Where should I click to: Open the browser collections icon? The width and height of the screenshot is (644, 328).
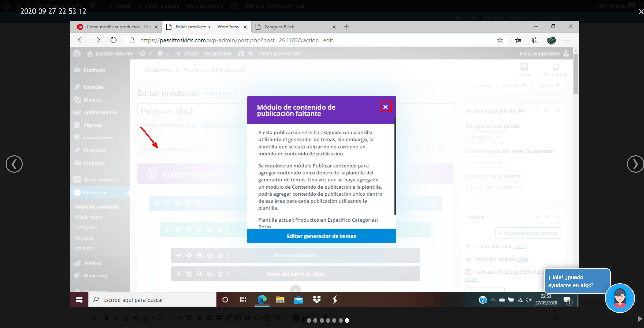[x=535, y=40]
